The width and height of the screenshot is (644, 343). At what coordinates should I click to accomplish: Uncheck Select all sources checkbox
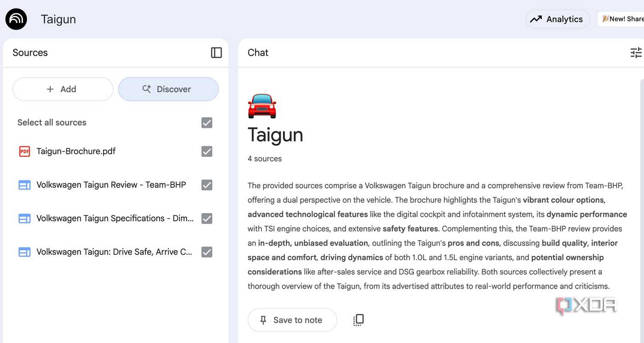[207, 123]
